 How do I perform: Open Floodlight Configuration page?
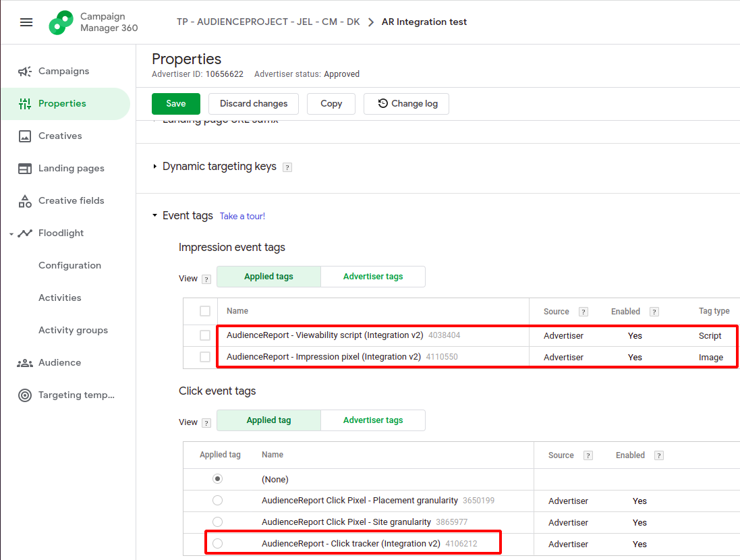point(70,265)
